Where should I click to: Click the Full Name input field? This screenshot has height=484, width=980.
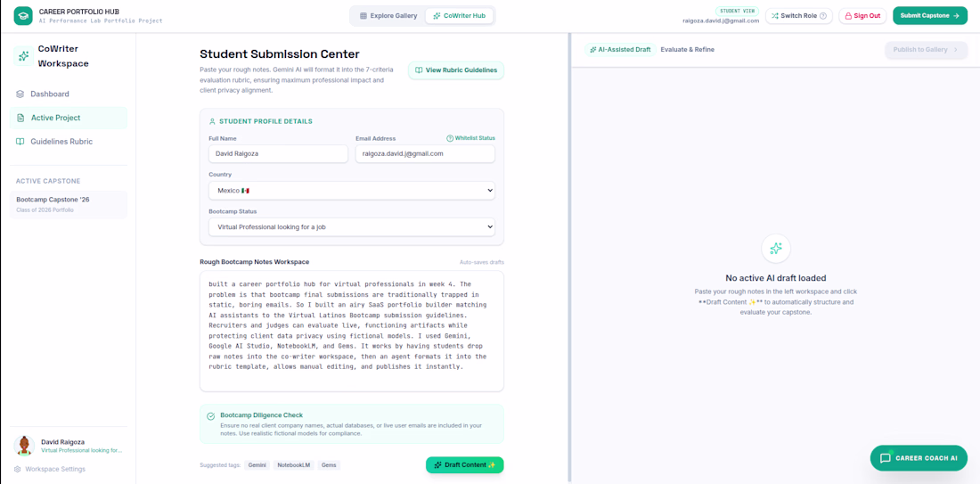point(278,154)
